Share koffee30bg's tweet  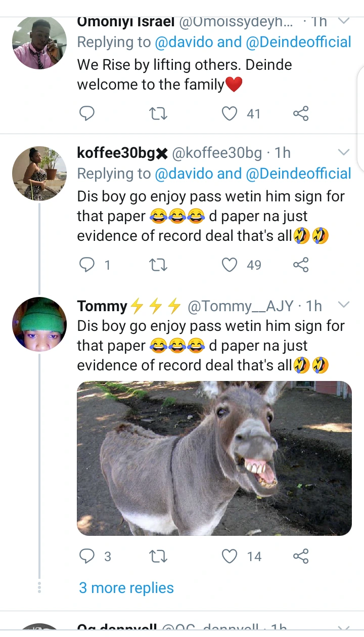(x=301, y=265)
